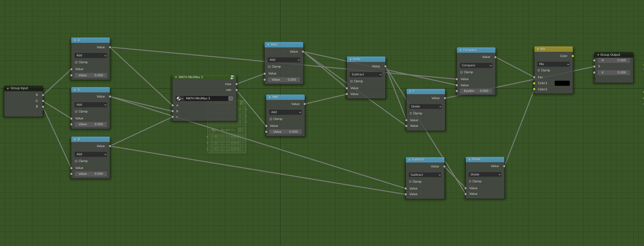Collapse the Delta node
Screen dimensions: 644x246
click(x=350, y=59)
